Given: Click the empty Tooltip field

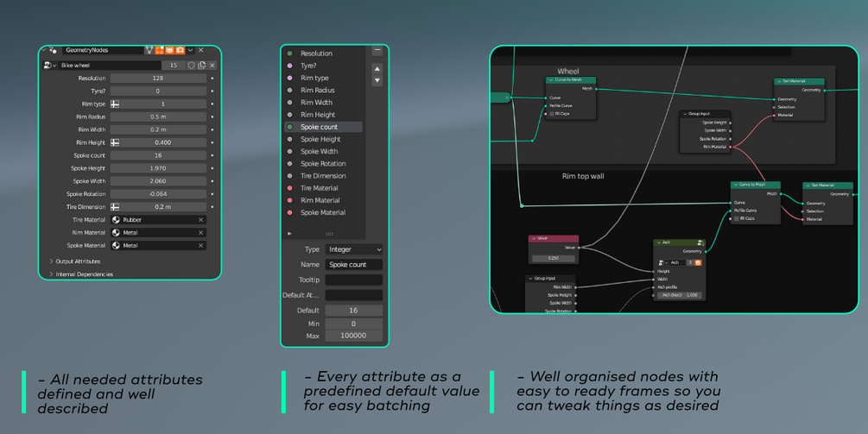Looking at the screenshot, I should (354, 280).
